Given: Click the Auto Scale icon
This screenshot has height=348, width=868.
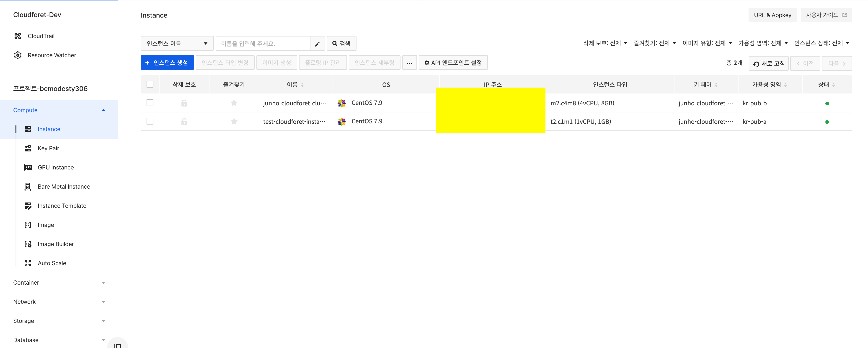Looking at the screenshot, I should pyautogui.click(x=28, y=263).
